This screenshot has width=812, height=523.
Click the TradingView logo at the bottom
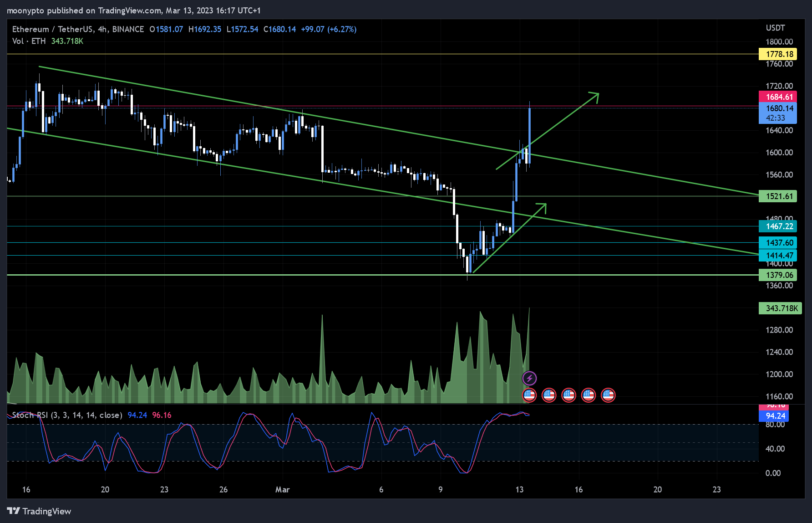pyautogui.click(x=39, y=511)
